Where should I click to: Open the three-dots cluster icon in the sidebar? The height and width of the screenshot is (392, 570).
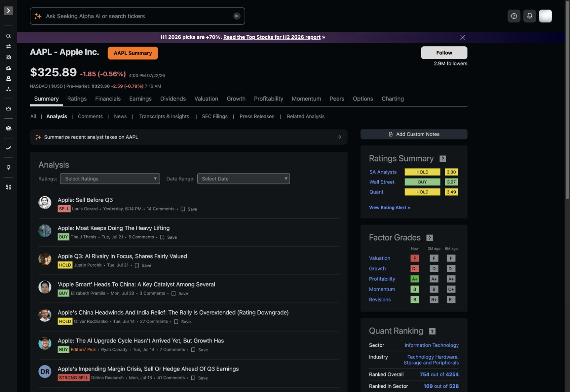click(8, 89)
